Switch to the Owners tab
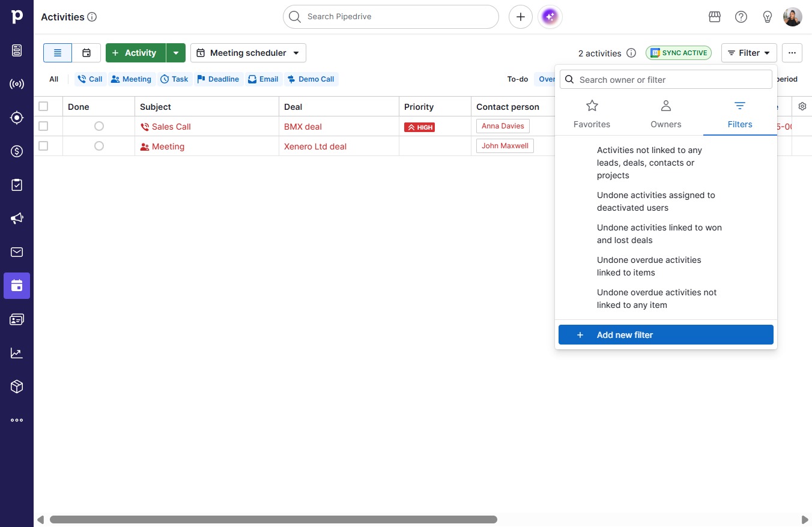Viewport: 812px width, 527px height. [666, 114]
